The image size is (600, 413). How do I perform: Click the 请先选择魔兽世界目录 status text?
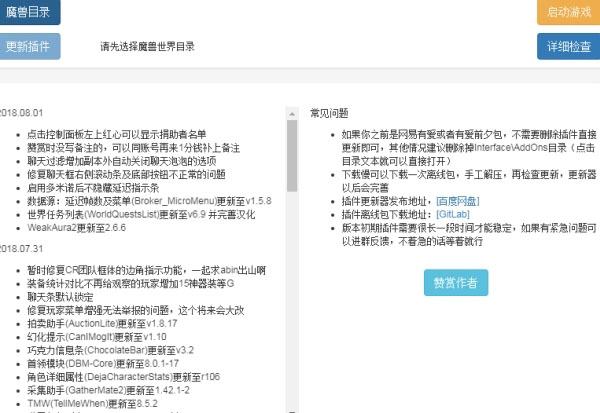[x=147, y=47]
